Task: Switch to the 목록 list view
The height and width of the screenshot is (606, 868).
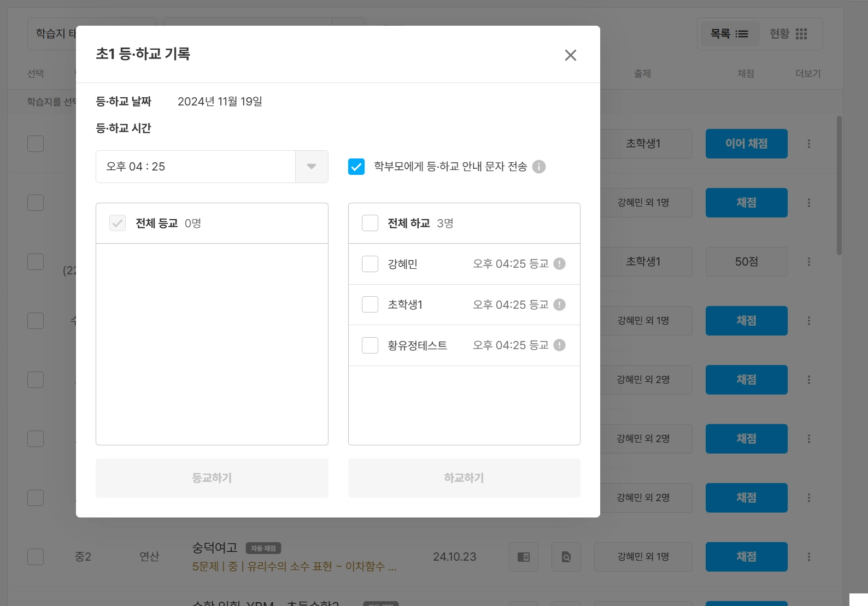Action: pos(729,34)
